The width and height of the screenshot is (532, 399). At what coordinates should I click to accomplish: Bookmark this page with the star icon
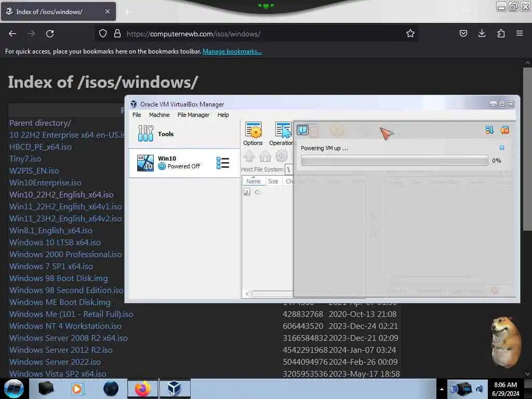pos(410,34)
